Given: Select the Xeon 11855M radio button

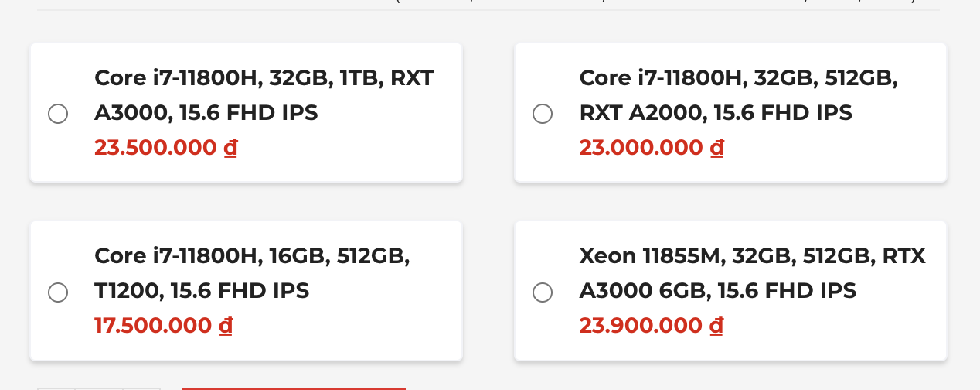Looking at the screenshot, I should (543, 292).
